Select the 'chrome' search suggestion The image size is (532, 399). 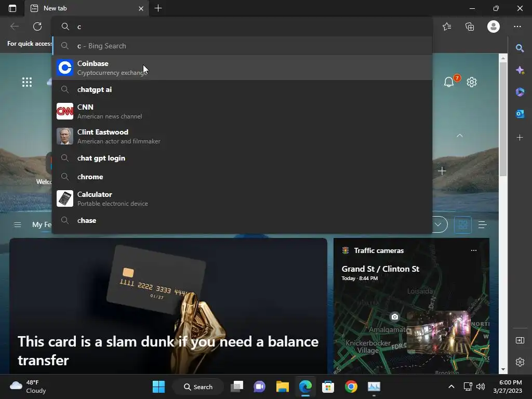coord(242,177)
